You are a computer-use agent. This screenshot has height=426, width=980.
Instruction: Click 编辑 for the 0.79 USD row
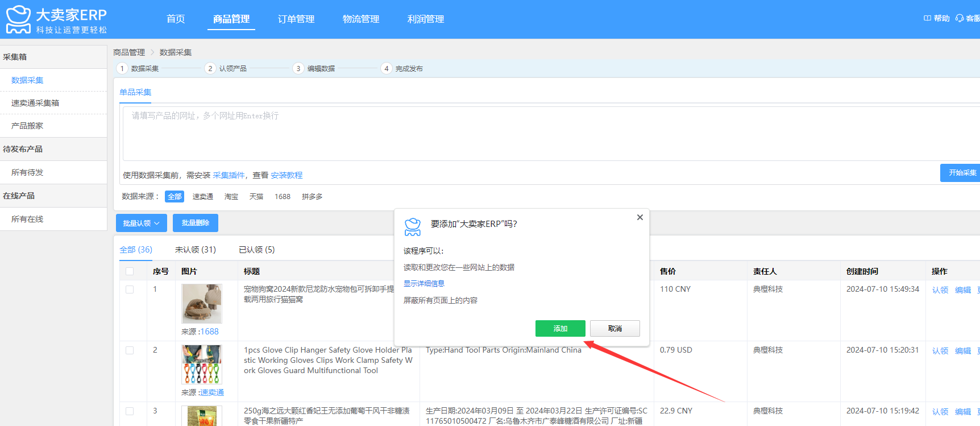click(x=963, y=351)
